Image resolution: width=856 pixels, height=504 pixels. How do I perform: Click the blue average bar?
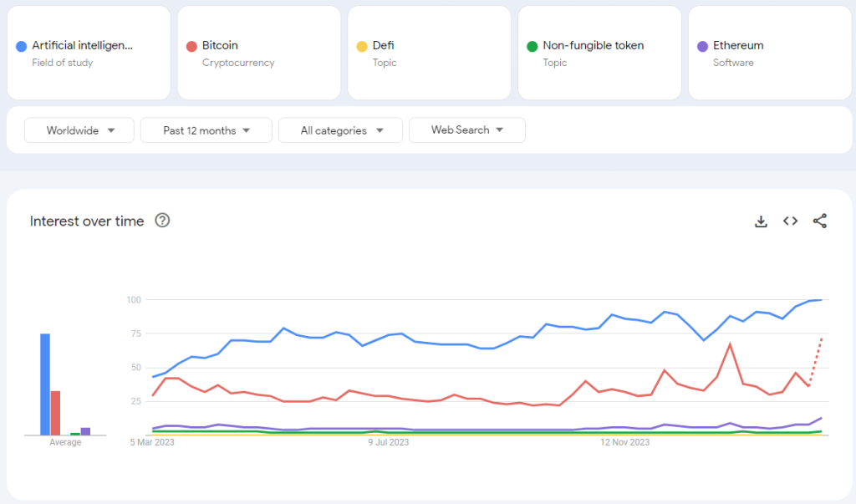point(45,384)
